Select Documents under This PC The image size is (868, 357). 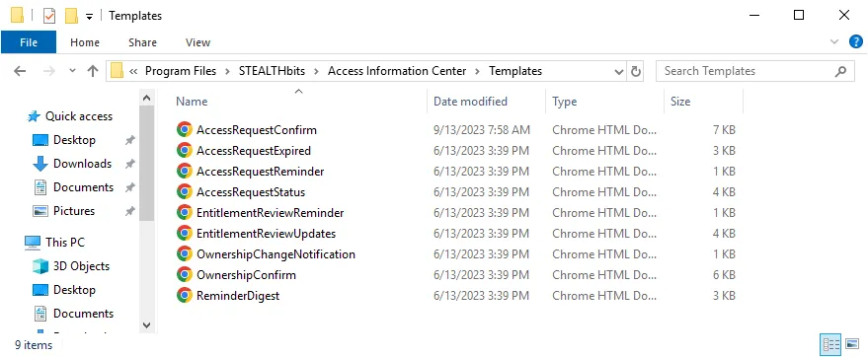83,314
